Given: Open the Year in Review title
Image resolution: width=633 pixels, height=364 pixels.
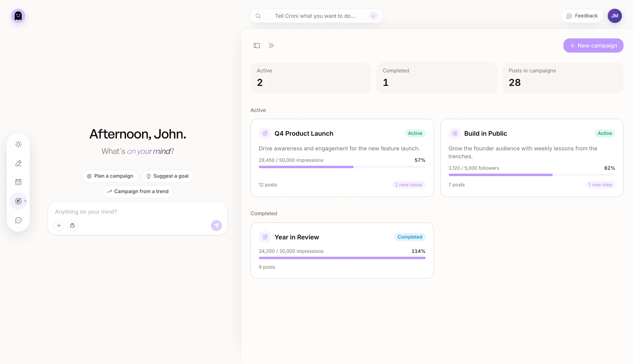Looking at the screenshot, I should (297, 237).
